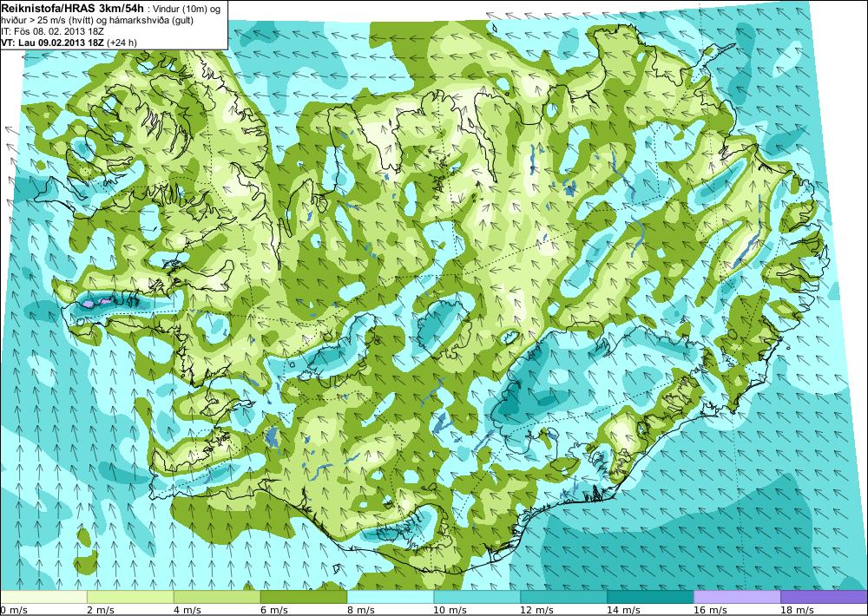
Task: Click the 4 m/s legend color swatch
Action: (217, 597)
